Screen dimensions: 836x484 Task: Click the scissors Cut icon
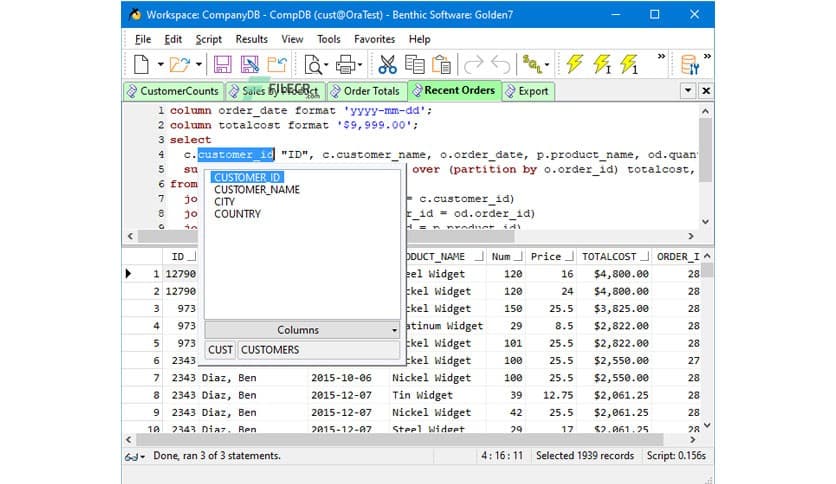388,65
